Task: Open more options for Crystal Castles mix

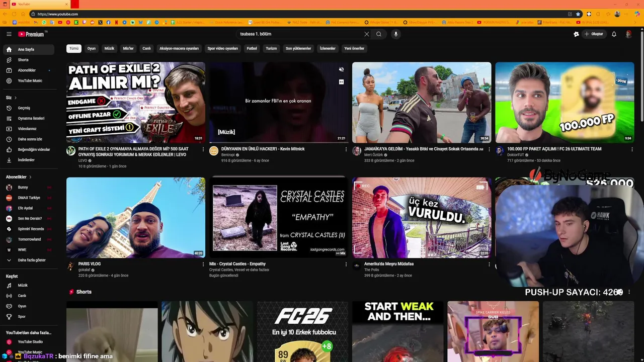Action: click(x=346, y=264)
